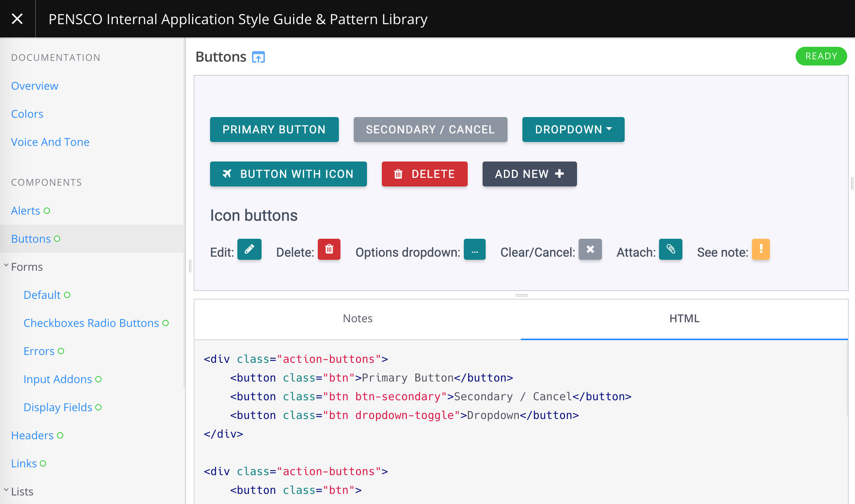The image size is (855, 504).
Task: Click the preview pane right-edge resize handle
Action: 852,183
